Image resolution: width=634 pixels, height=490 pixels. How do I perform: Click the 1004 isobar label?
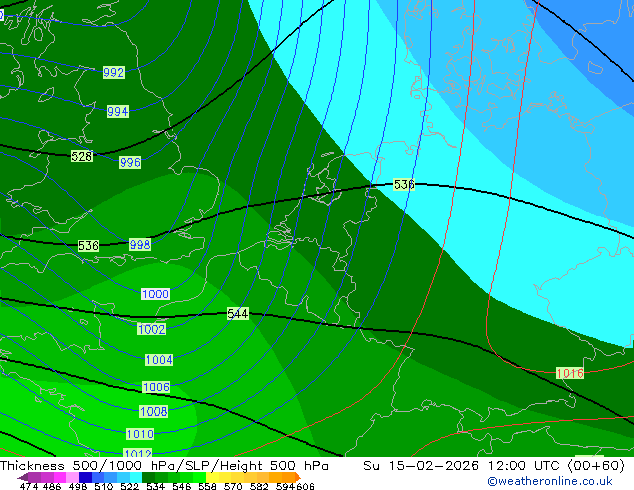[x=159, y=359]
